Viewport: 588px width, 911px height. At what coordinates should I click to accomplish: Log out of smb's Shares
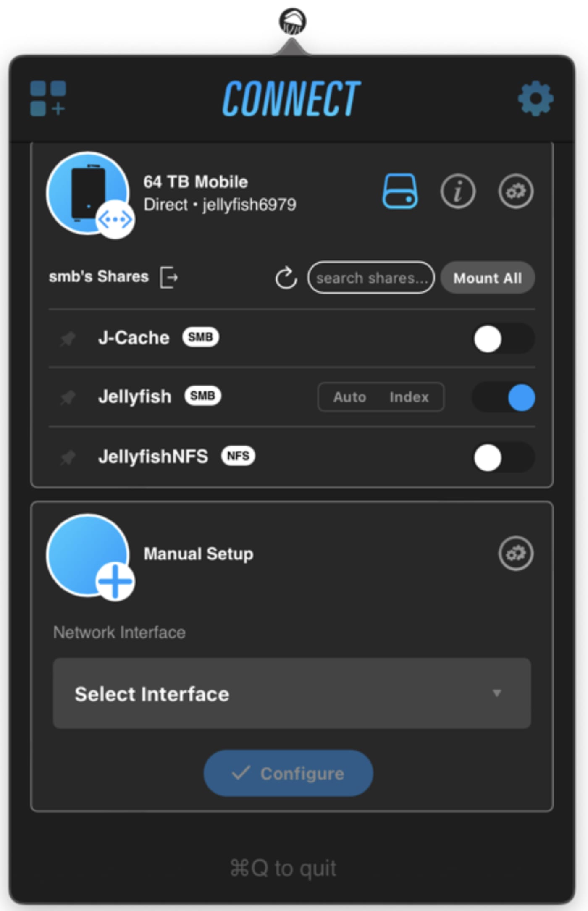(x=169, y=277)
